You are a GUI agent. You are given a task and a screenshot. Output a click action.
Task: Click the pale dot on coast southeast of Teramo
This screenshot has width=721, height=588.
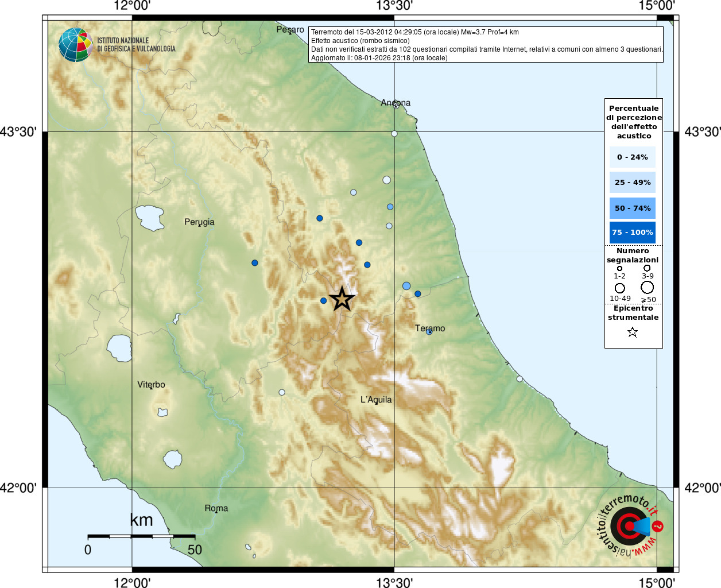click(x=520, y=379)
